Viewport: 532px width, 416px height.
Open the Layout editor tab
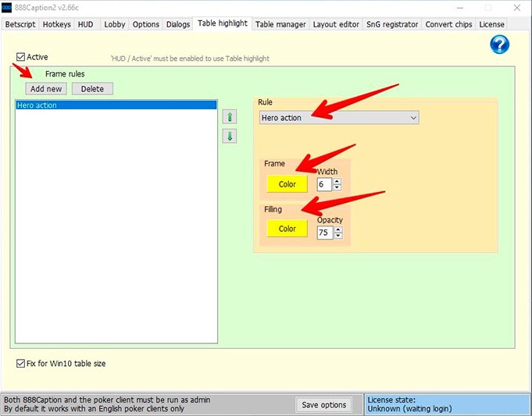[x=336, y=24]
